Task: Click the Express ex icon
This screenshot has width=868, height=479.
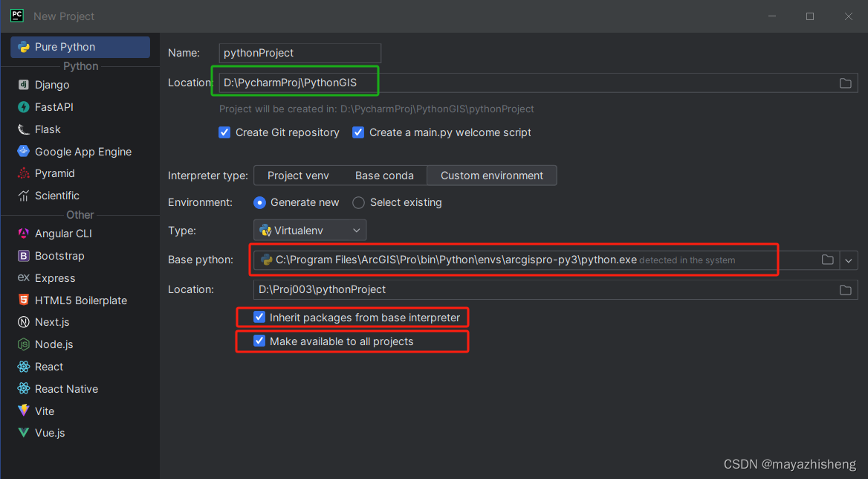Action: pos(23,278)
